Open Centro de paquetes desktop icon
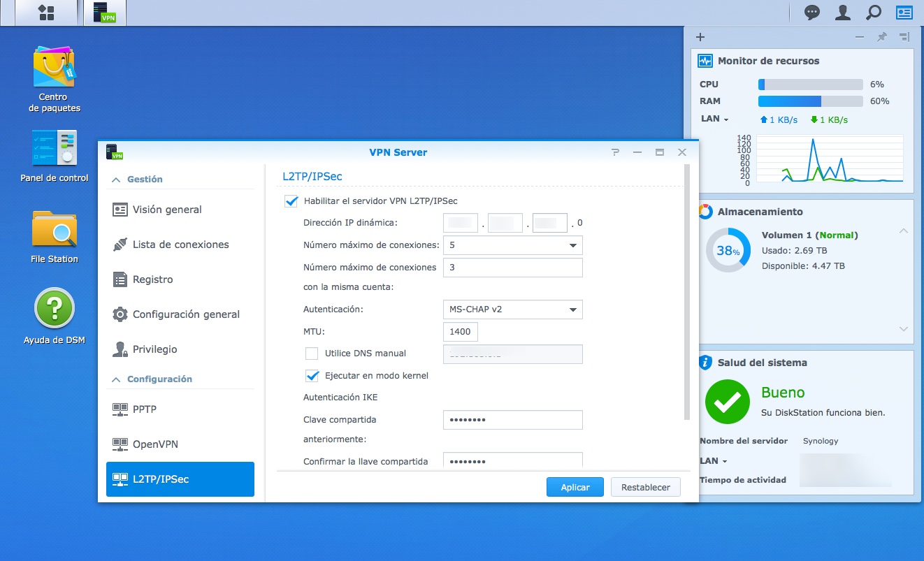924x561 pixels. click(54, 80)
